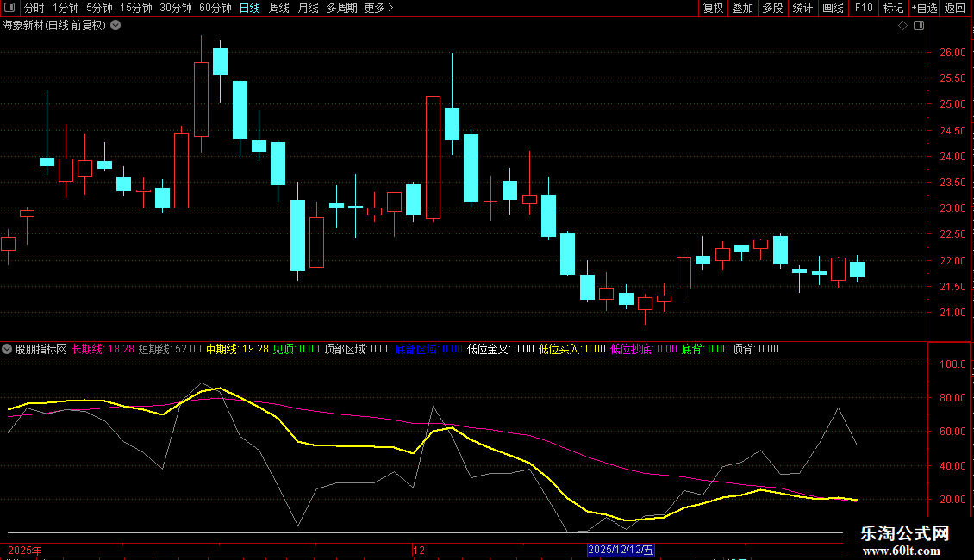Click the 短期线: 52.00 value
The width and height of the screenshot is (974, 560).
(x=170, y=349)
